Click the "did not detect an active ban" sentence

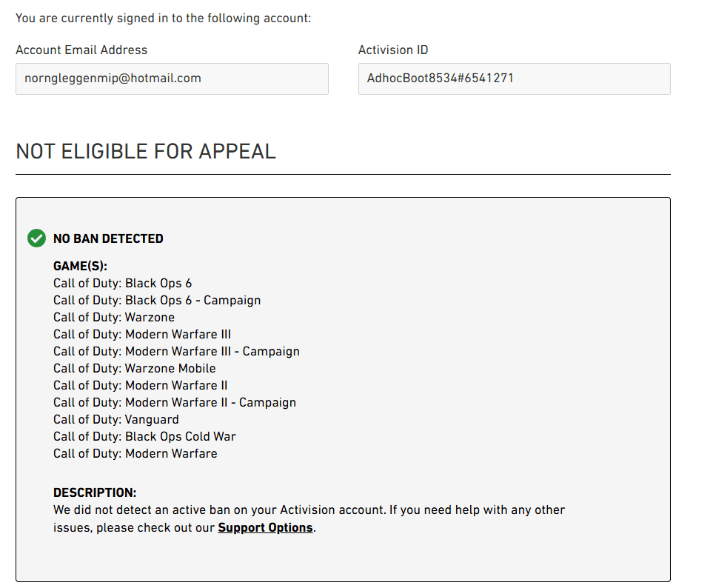tap(309, 510)
